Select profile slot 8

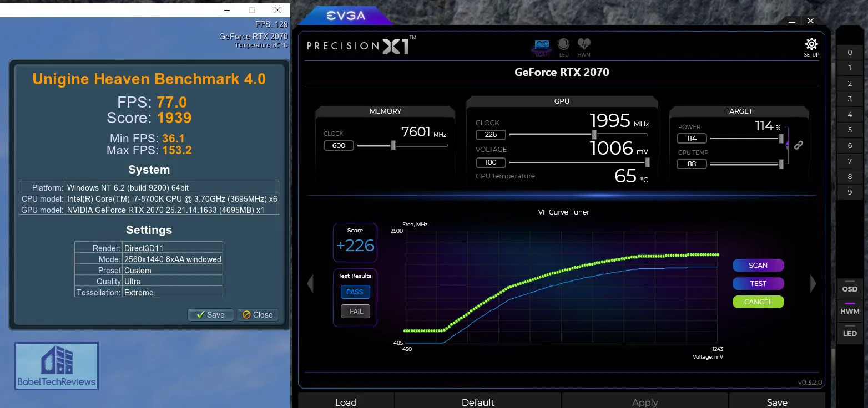click(850, 177)
